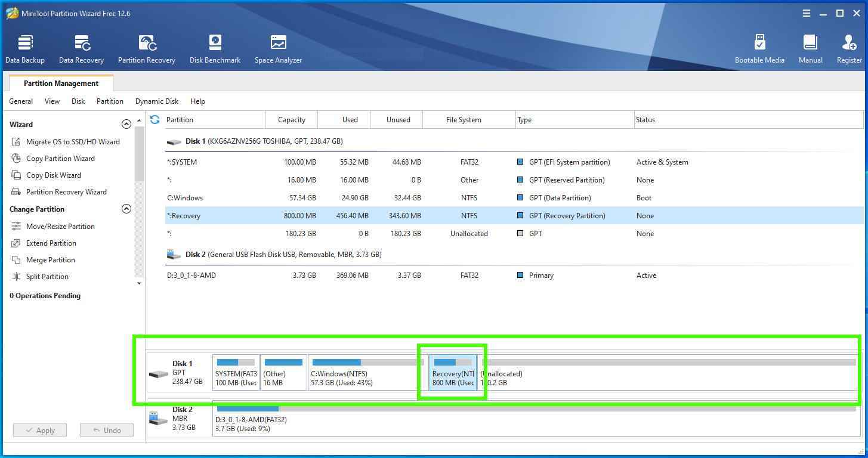Select the 180.23 GB unallocated row
Image resolution: width=868 pixels, height=458 pixels.
[514, 234]
